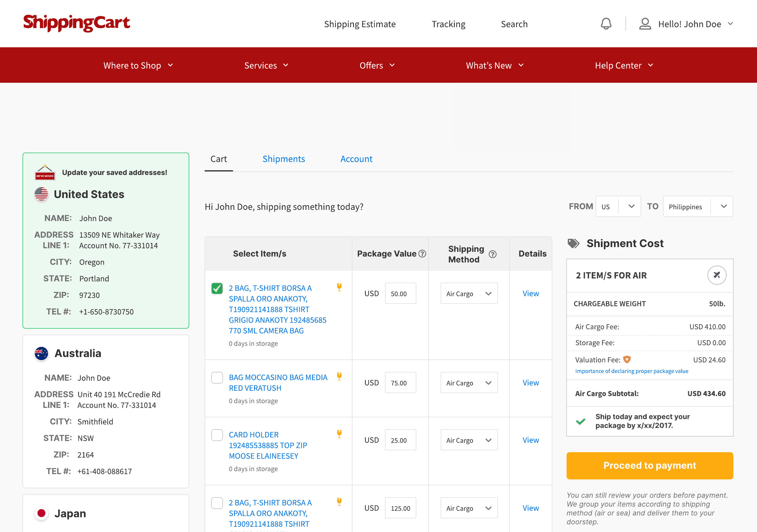
Task: Click the United States flag icon
Action: pos(41,194)
